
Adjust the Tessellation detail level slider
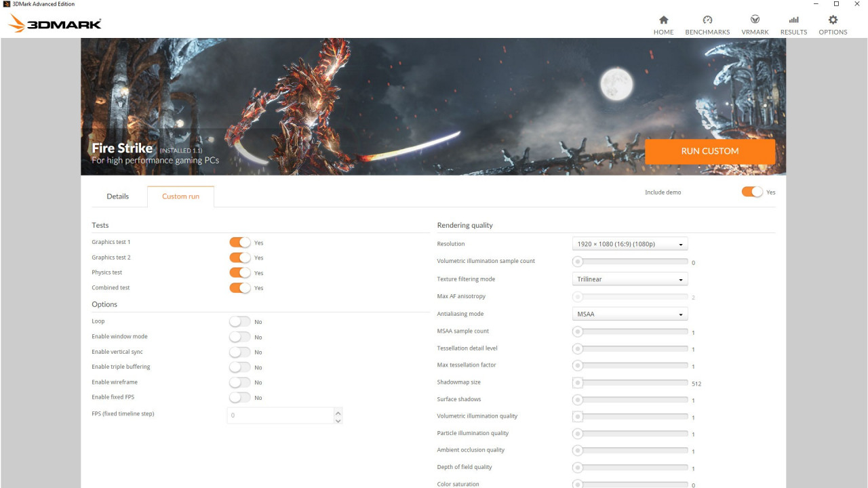point(630,348)
